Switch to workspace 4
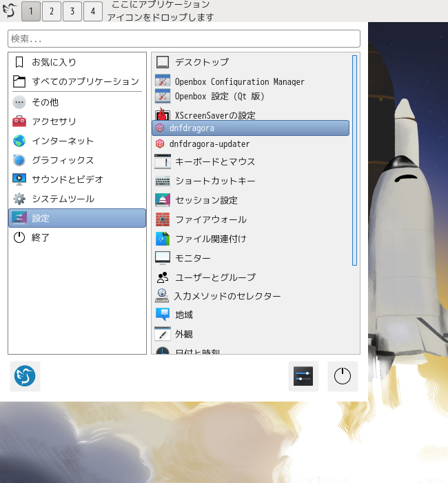The width and height of the screenshot is (448, 483). point(93,12)
